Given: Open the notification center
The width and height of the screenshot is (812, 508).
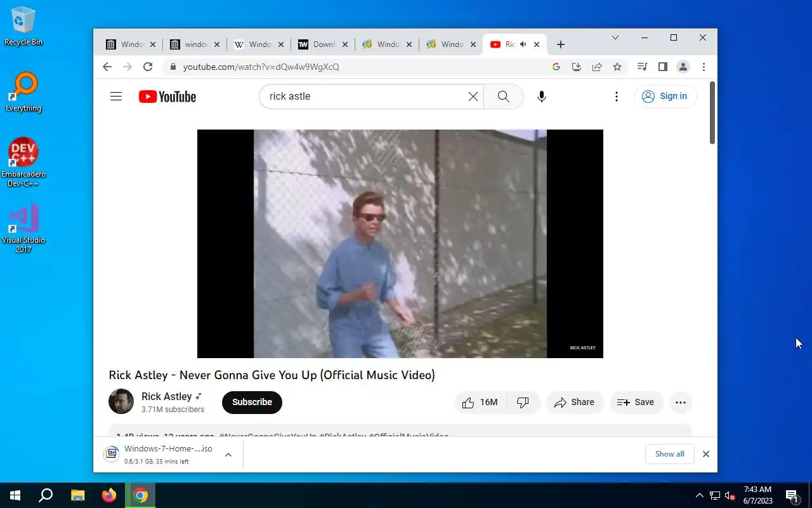Looking at the screenshot, I should point(792,495).
